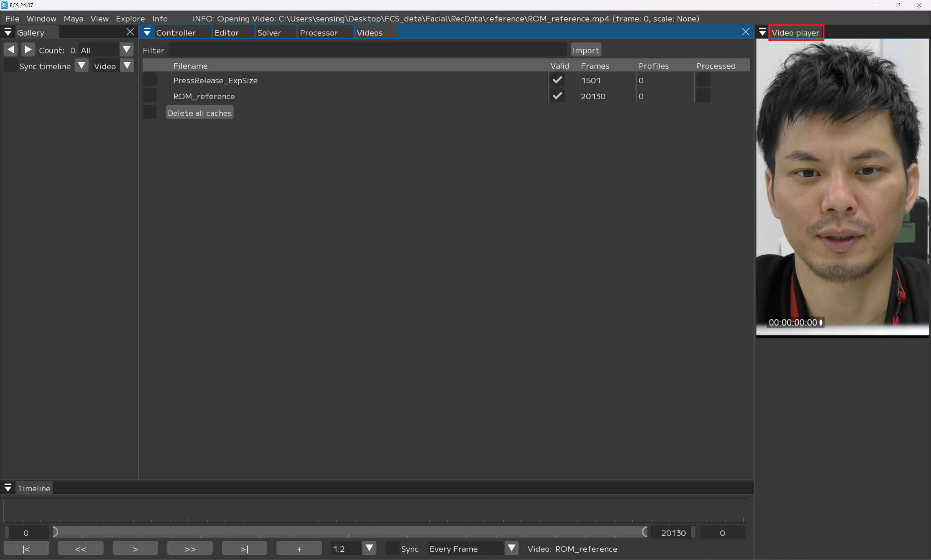Check the PressRelease_ExpSize row checkbox

pos(149,80)
